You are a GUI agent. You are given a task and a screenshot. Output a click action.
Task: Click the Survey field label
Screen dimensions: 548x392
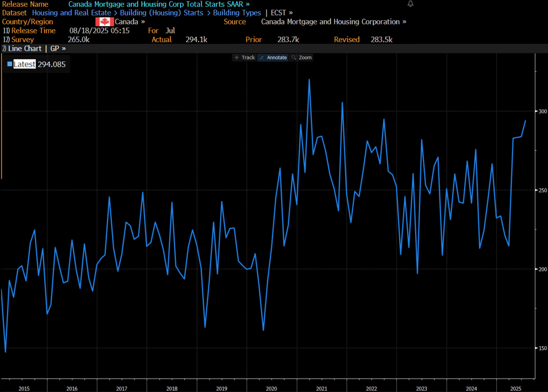[x=22, y=40]
